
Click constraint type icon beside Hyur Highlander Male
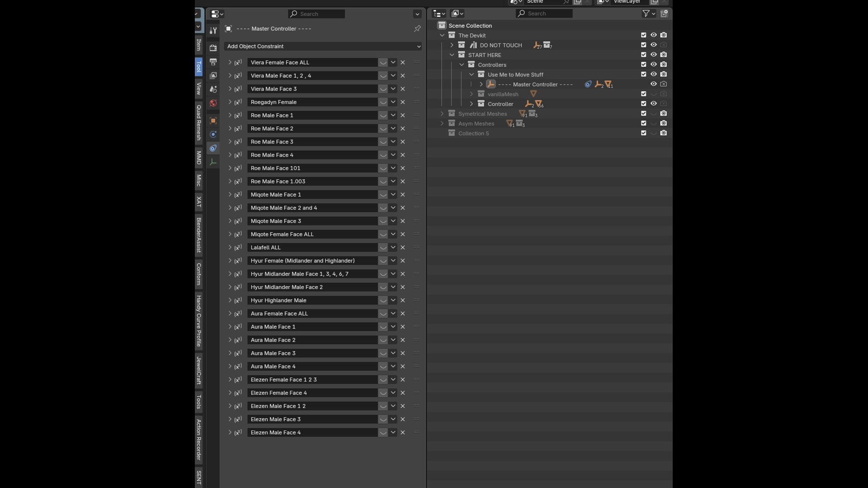click(x=238, y=300)
